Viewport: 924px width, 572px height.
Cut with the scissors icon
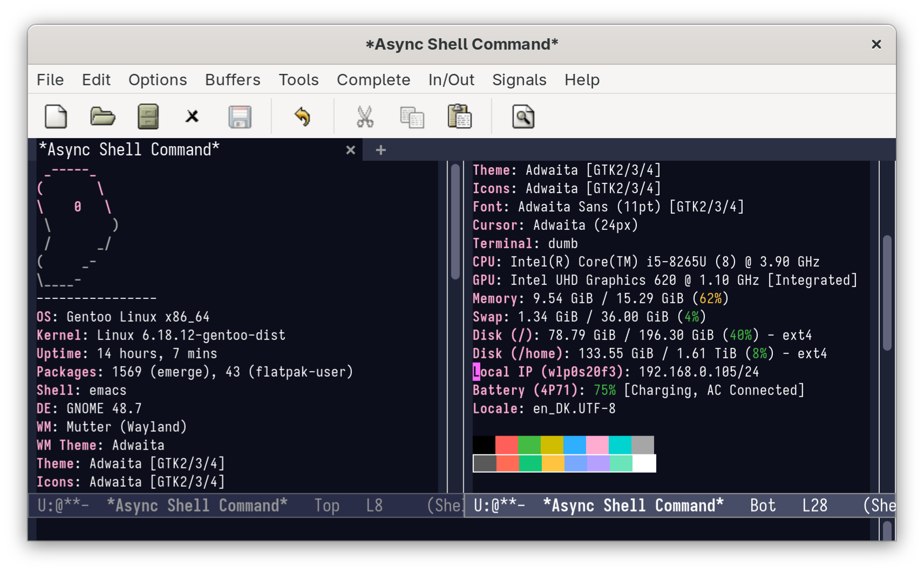(x=365, y=117)
